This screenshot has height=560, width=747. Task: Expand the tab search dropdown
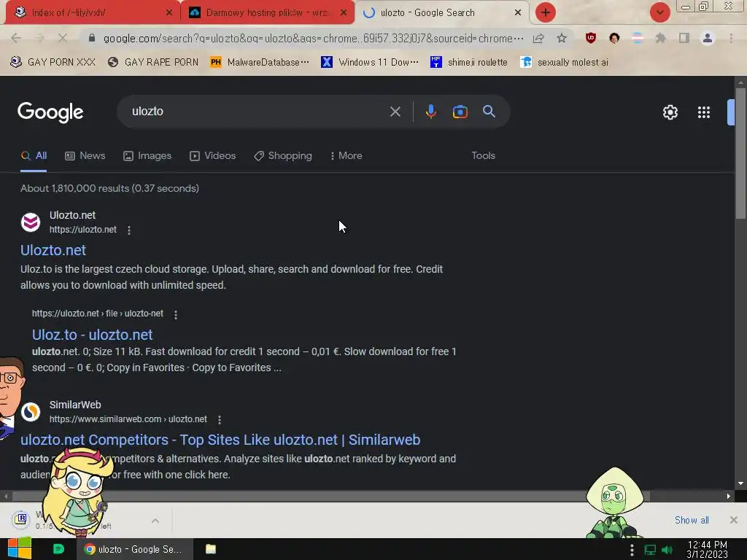659,12
